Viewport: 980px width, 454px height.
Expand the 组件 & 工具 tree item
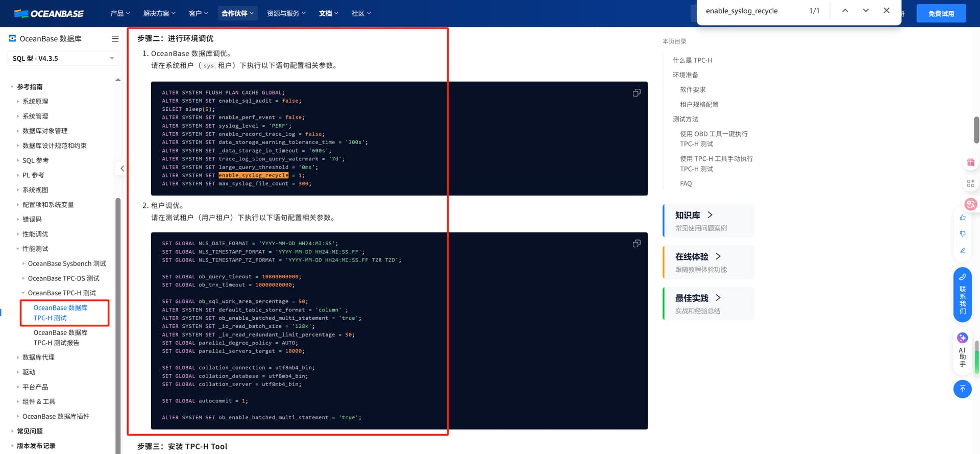coord(18,402)
